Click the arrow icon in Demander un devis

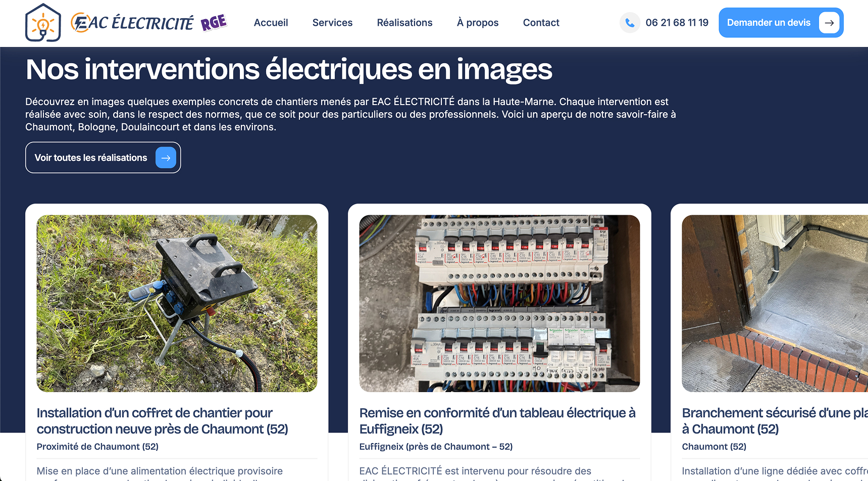pos(829,23)
